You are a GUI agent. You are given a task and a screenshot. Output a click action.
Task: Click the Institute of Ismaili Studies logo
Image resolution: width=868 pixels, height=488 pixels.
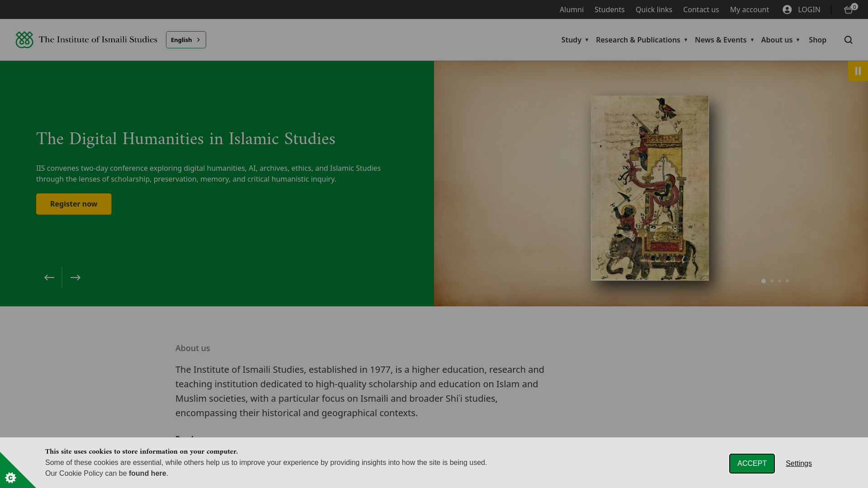(x=86, y=40)
